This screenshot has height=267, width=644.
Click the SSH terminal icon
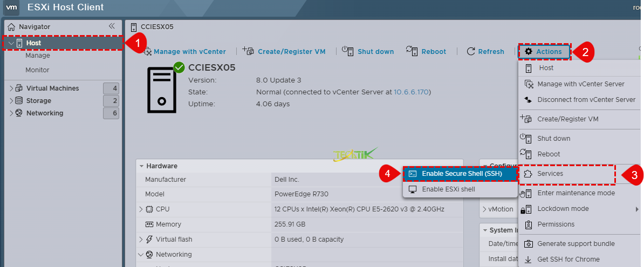413,174
